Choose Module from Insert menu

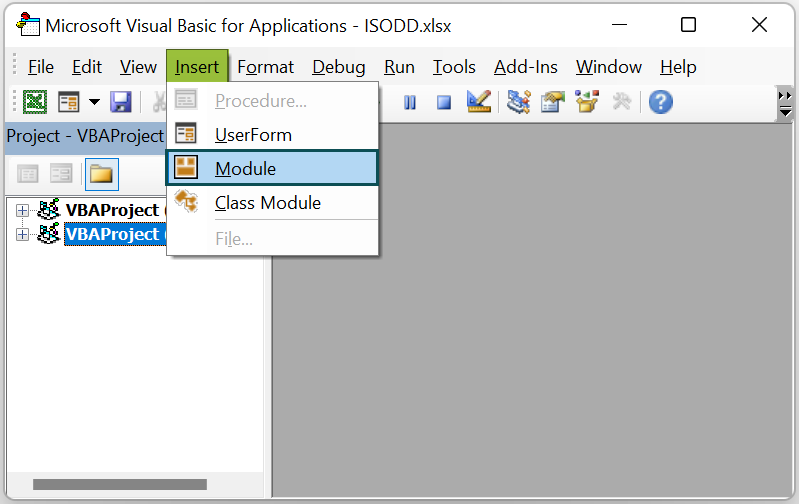click(x=272, y=168)
